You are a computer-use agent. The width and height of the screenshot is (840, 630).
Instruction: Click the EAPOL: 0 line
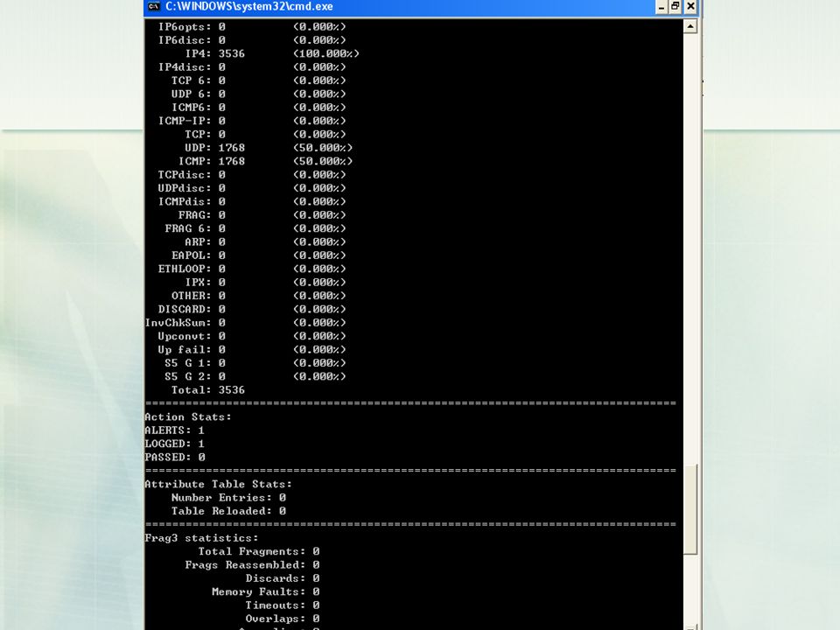(x=259, y=255)
